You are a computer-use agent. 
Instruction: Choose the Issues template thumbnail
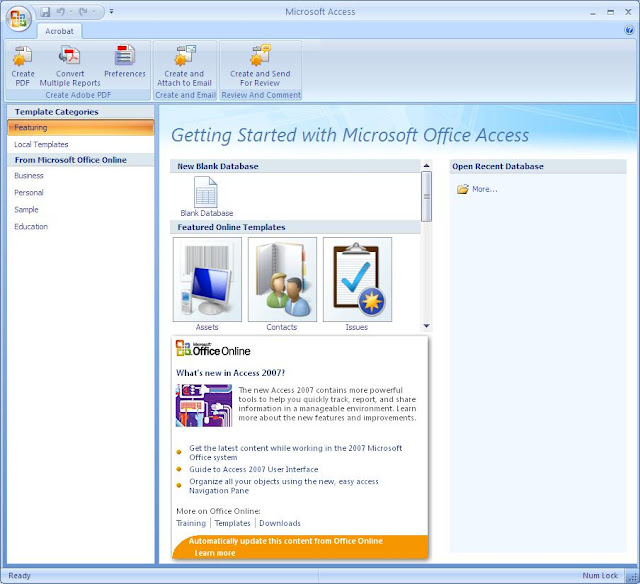point(358,280)
